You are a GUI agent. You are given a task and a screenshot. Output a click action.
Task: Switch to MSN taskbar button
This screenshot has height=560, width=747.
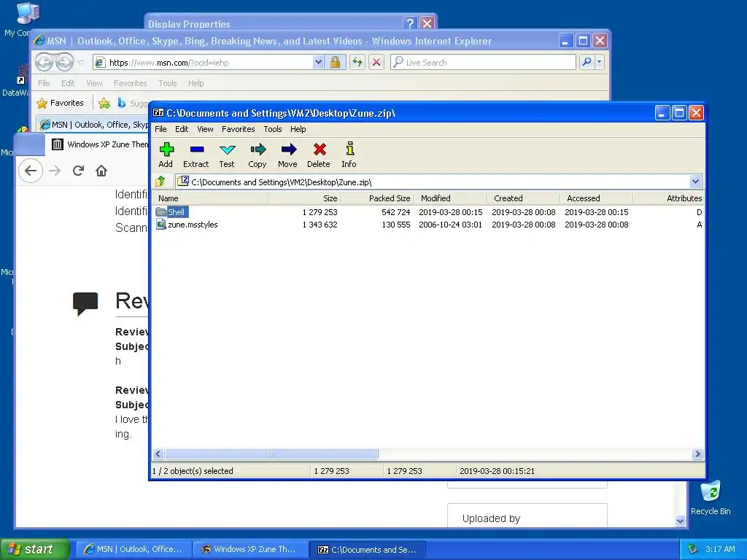133,549
